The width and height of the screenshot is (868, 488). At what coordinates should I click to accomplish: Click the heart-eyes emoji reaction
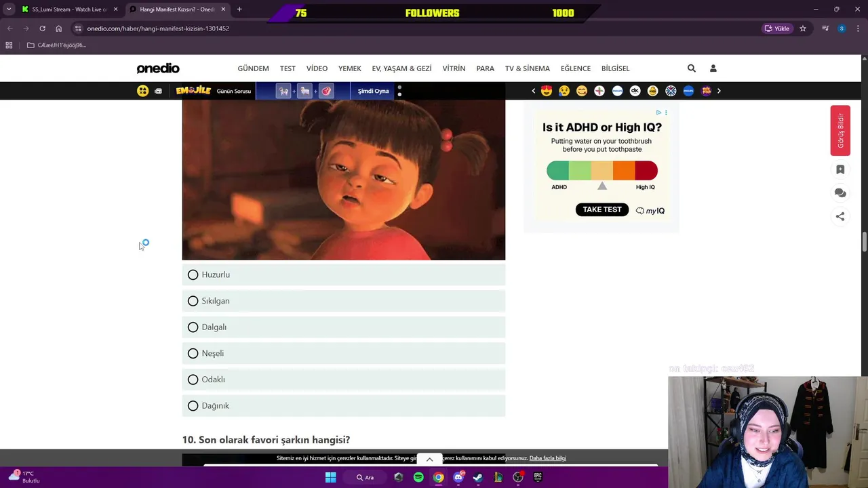(547, 91)
